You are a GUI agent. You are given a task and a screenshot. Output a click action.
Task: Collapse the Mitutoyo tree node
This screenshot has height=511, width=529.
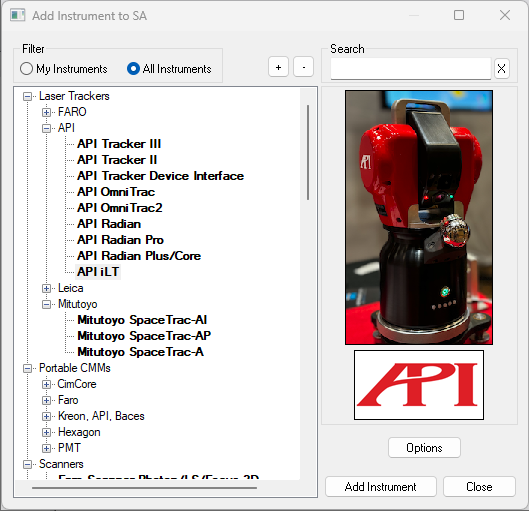click(47, 305)
